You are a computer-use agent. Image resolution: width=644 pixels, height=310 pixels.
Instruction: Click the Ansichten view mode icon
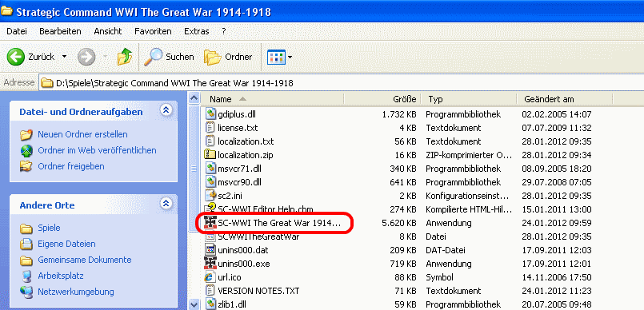pyautogui.click(x=276, y=57)
